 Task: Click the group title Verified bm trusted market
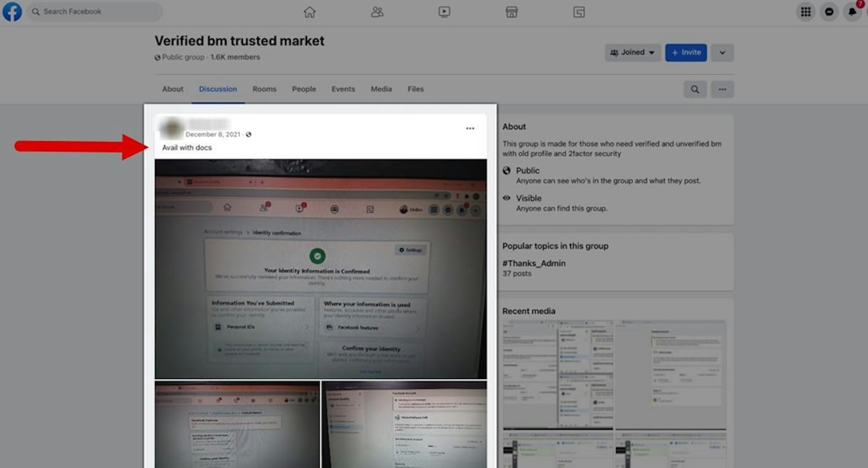[239, 41]
